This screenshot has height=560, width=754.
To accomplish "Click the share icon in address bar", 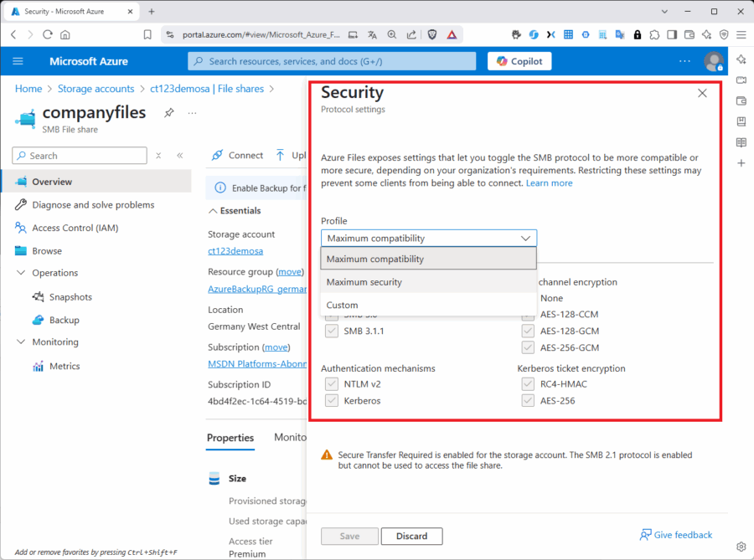I will pyautogui.click(x=411, y=34).
